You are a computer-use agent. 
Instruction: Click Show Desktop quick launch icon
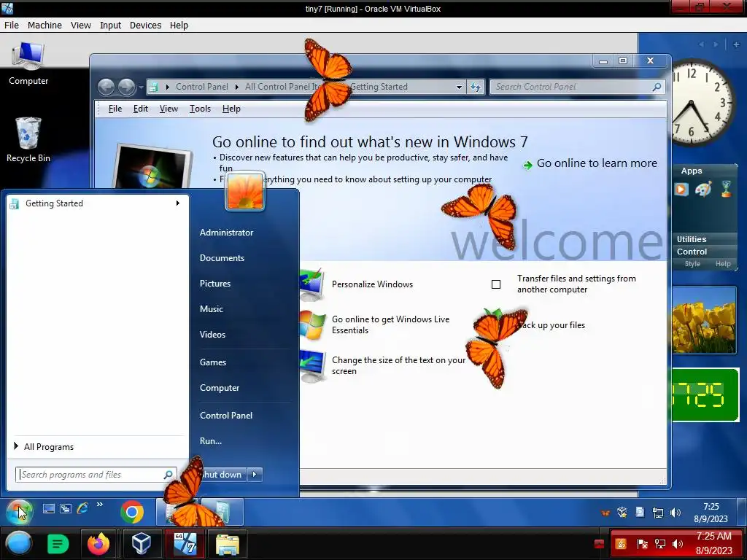tap(49, 508)
